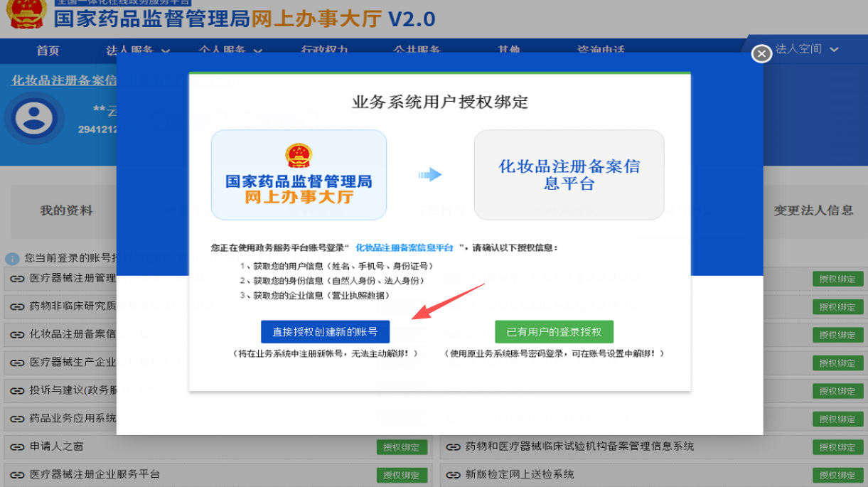Click the 化妆品注册备案信 heading at top left
Screen dimensions: 868x487
(64, 80)
